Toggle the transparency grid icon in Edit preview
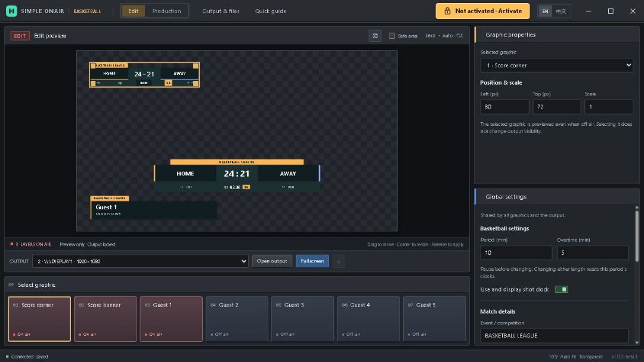The height and width of the screenshot is (362, 644). tap(375, 36)
